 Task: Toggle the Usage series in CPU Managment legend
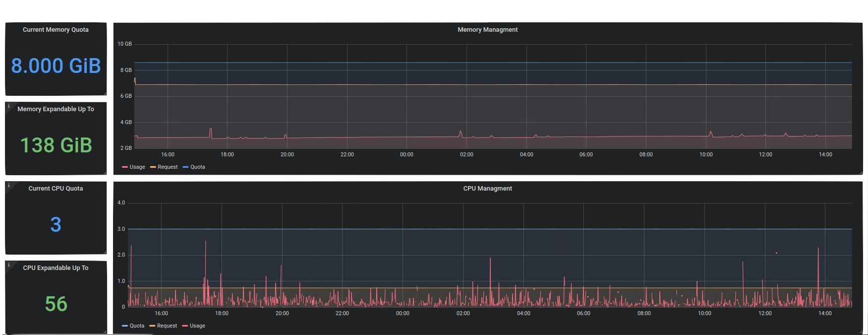pyautogui.click(x=197, y=326)
